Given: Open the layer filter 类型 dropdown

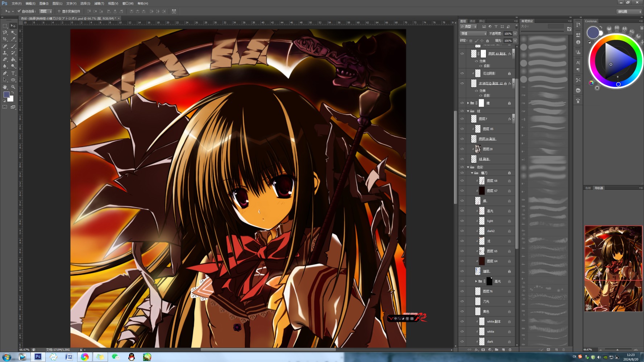Looking at the screenshot, I should click(469, 27).
